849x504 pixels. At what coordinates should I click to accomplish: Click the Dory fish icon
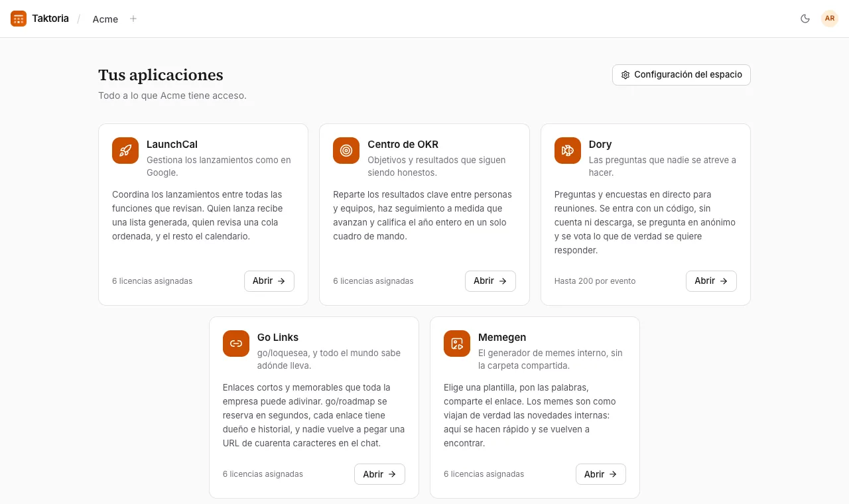pos(568,151)
